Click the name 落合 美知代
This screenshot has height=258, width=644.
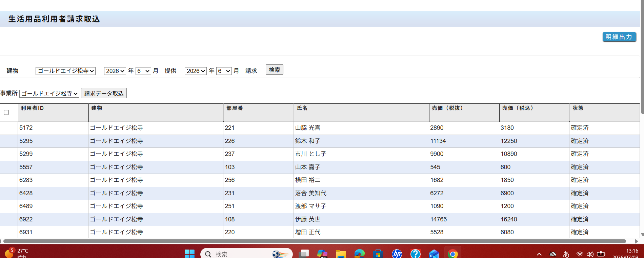tap(311, 193)
